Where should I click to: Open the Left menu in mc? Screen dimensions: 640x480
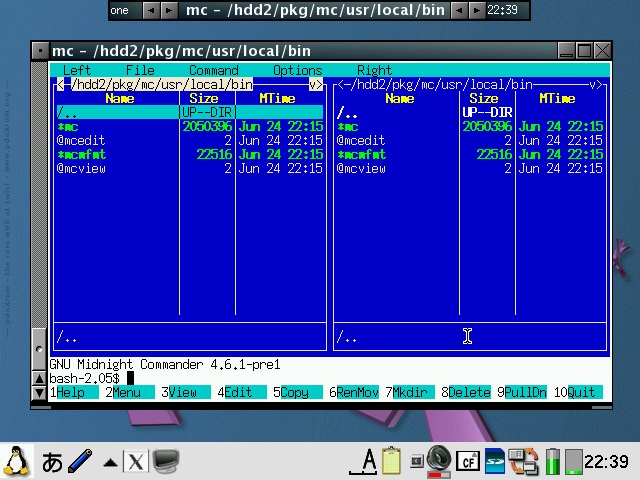(77, 71)
